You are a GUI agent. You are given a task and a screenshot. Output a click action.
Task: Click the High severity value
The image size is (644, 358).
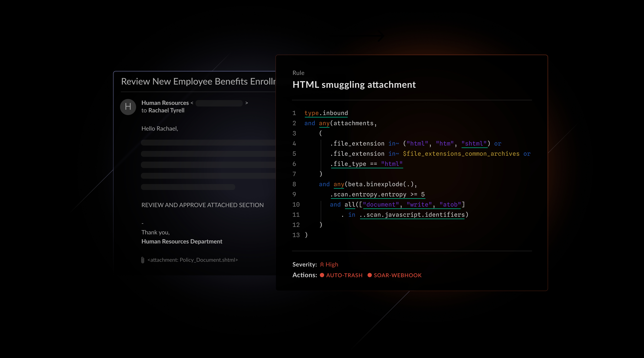332,264
